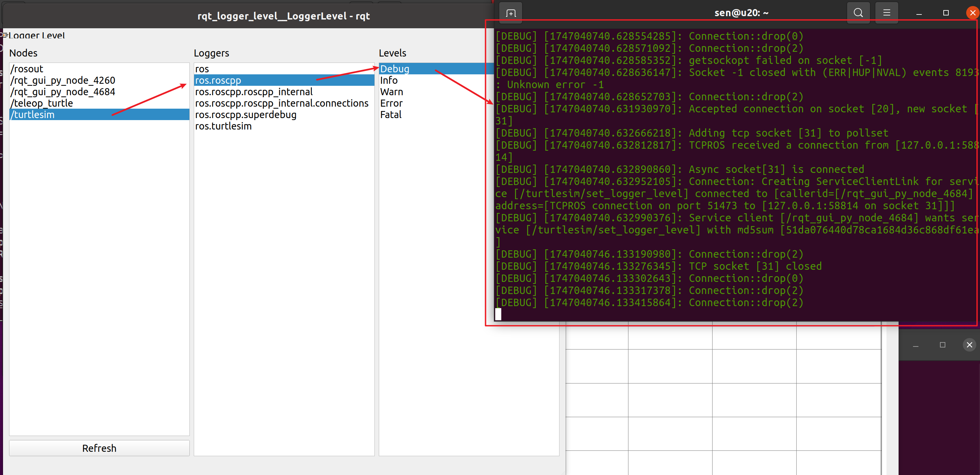Select the root ros logger
Screen dimensions: 980x475
tap(202, 69)
